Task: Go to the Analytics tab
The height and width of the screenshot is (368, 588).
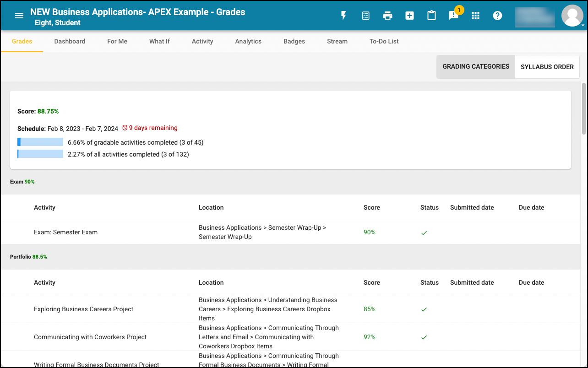Action: 248,41
